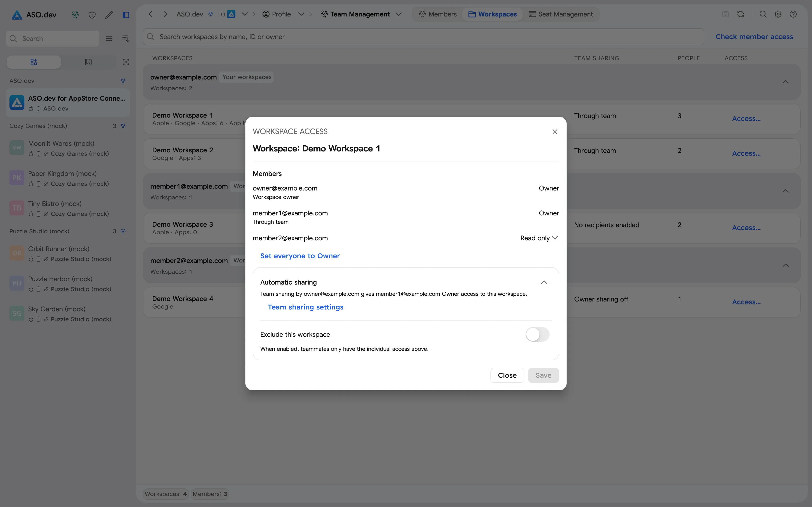This screenshot has width=812, height=507.
Task: Open the search magnifier in the top-right toolbar
Action: 763,14
